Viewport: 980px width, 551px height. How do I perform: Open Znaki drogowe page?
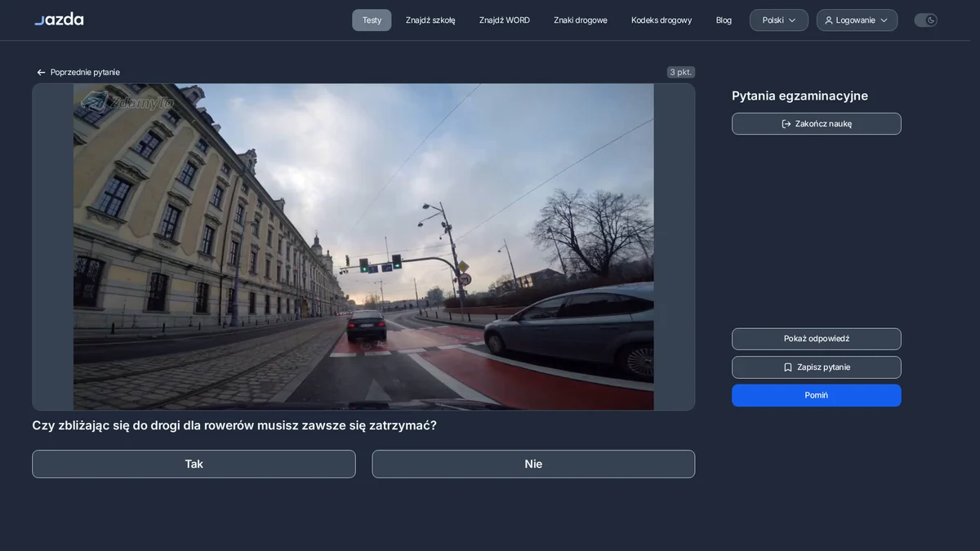pyautogui.click(x=581, y=20)
